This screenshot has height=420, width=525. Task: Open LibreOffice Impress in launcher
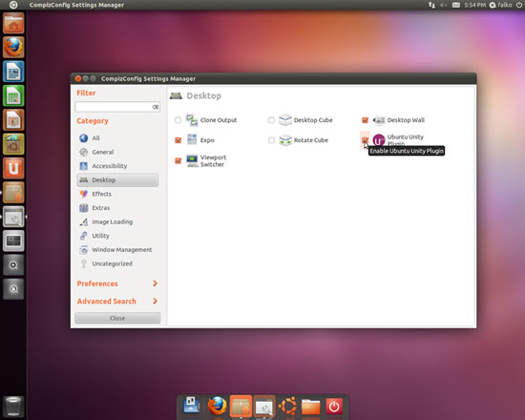13,119
